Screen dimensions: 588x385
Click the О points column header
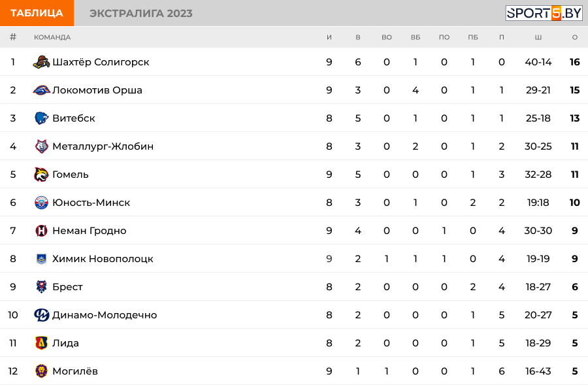click(574, 37)
